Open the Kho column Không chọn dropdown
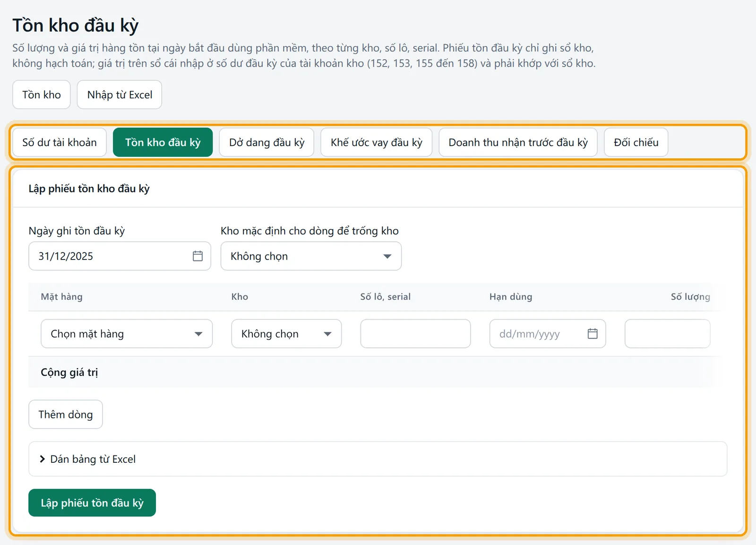This screenshot has height=545, width=756. tap(286, 334)
